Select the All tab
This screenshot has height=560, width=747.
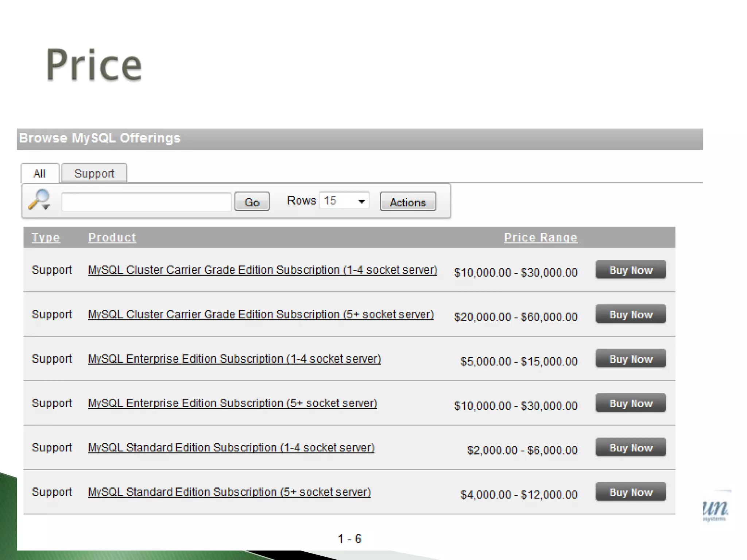[x=39, y=174]
